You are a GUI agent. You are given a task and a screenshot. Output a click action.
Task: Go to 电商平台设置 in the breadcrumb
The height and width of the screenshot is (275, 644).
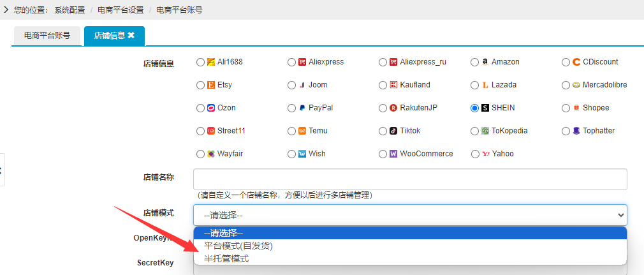coord(121,10)
